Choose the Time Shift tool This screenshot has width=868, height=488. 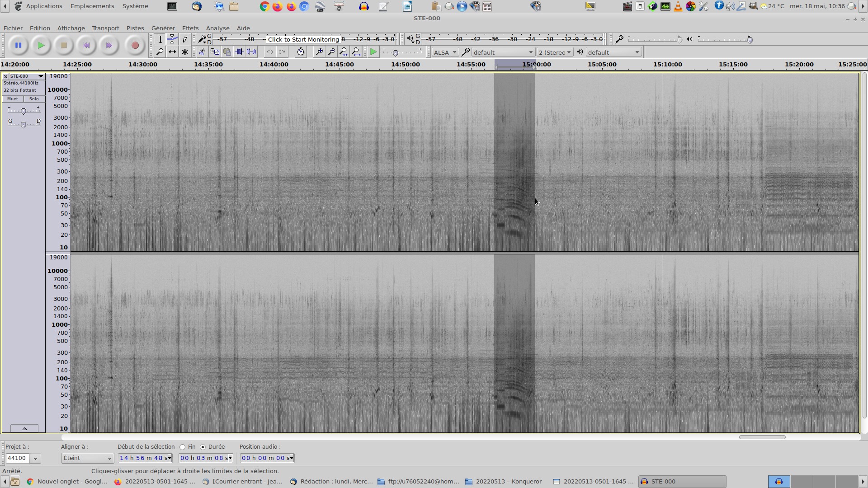pos(172,52)
